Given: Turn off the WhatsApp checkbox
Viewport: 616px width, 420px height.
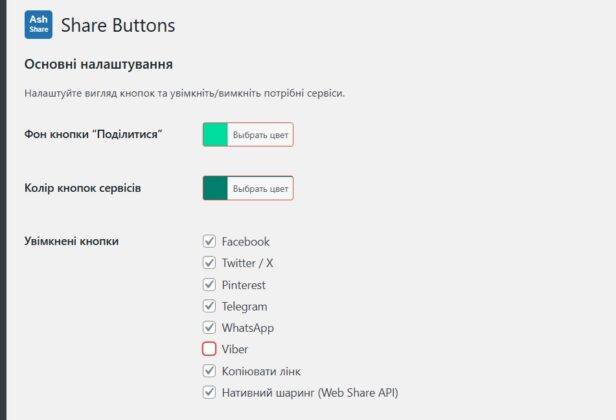Looking at the screenshot, I should click(209, 328).
